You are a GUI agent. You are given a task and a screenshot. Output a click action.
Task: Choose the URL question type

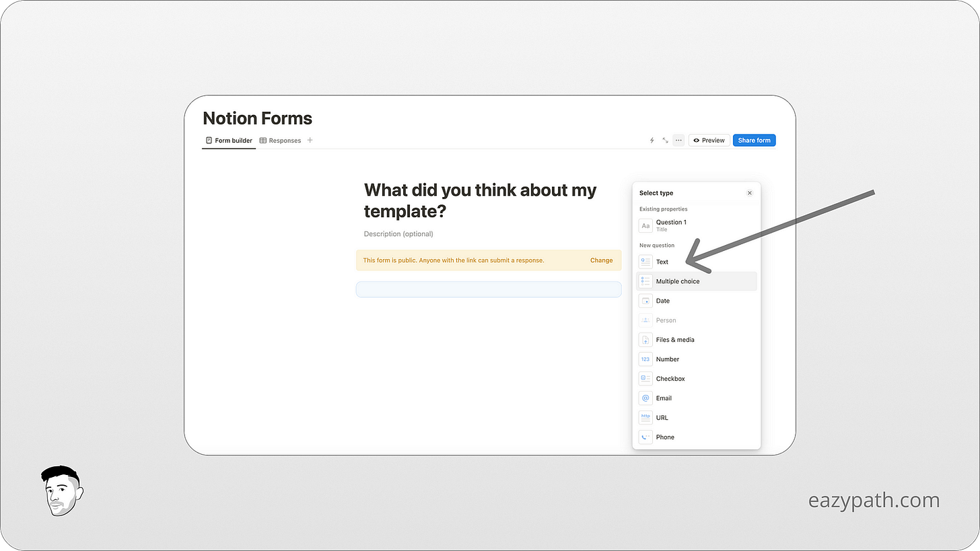(697, 418)
